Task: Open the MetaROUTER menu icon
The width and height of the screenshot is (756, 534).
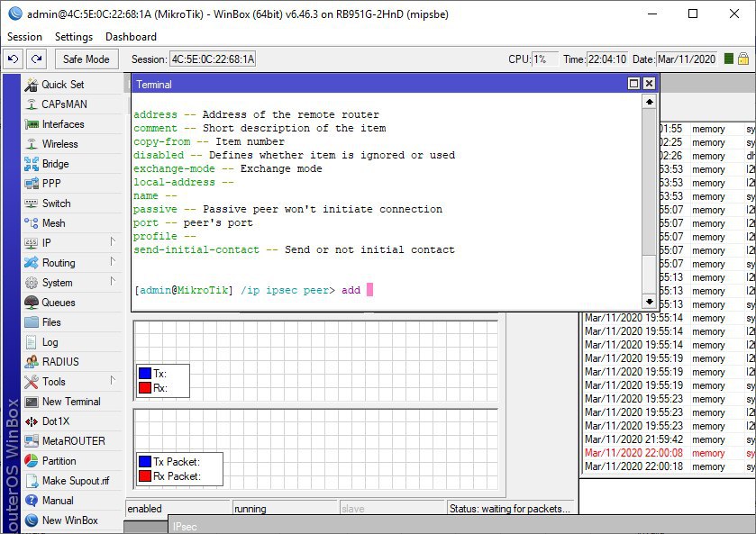Action: click(32, 441)
